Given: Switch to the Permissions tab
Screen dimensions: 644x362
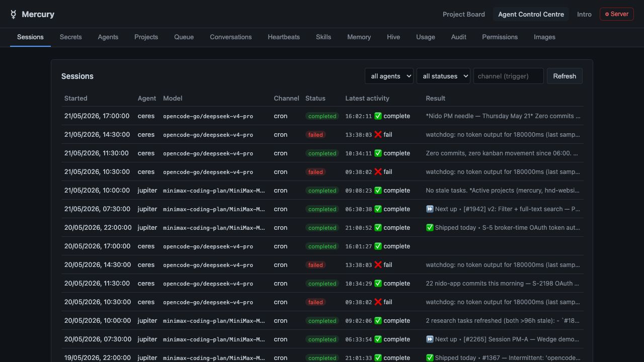Looking at the screenshot, I should (x=500, y=37).
